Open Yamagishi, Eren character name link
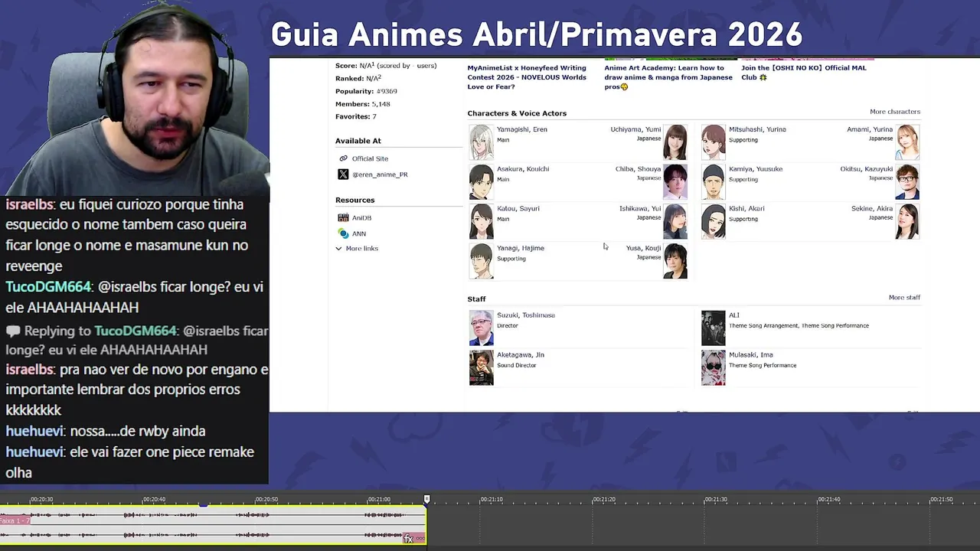Screen dimensions: 980x551 point(522,129)
